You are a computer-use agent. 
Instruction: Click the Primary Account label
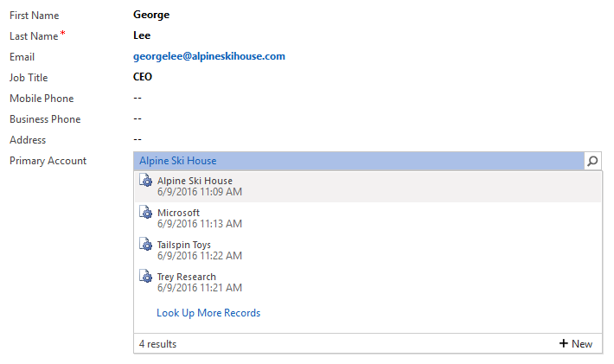pos(48,161)
